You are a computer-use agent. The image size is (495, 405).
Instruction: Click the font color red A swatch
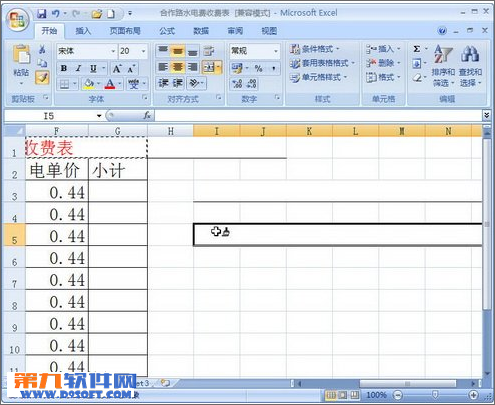110,84
